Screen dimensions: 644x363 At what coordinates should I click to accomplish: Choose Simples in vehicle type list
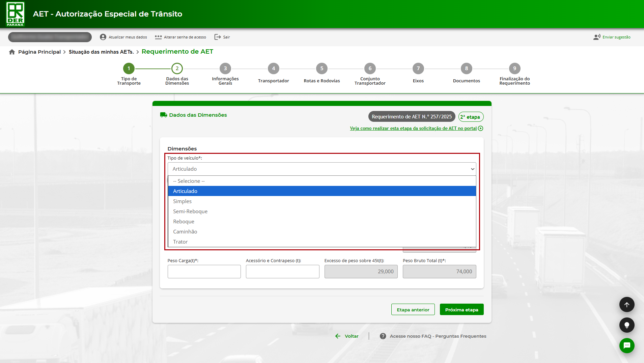322,201
